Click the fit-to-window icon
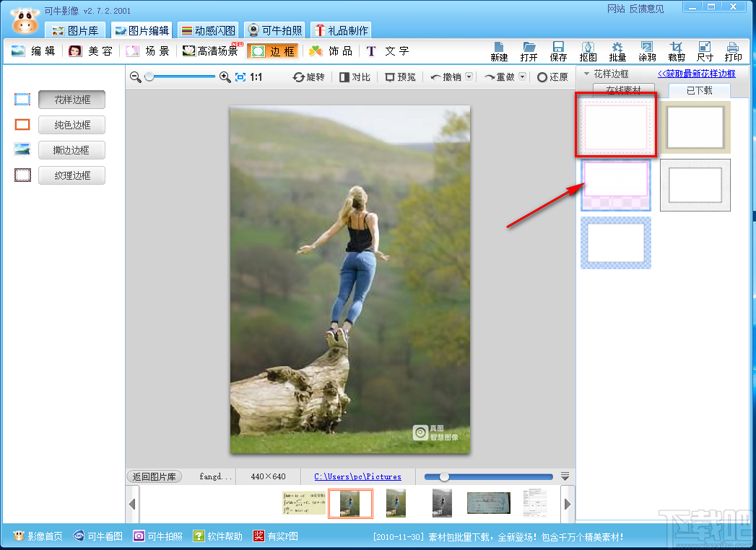Viewport: 756px width, 550px height. pyautogui.click(x=240, y=77)
